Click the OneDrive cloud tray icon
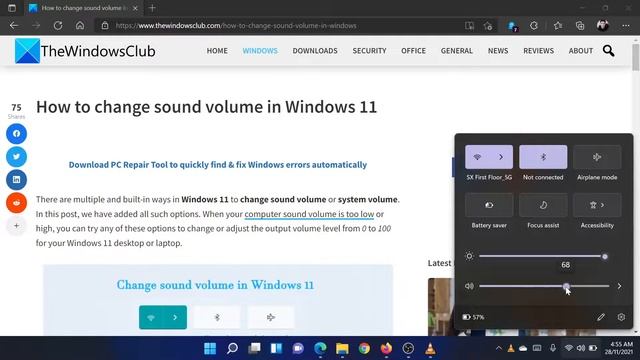 point(523,348)
